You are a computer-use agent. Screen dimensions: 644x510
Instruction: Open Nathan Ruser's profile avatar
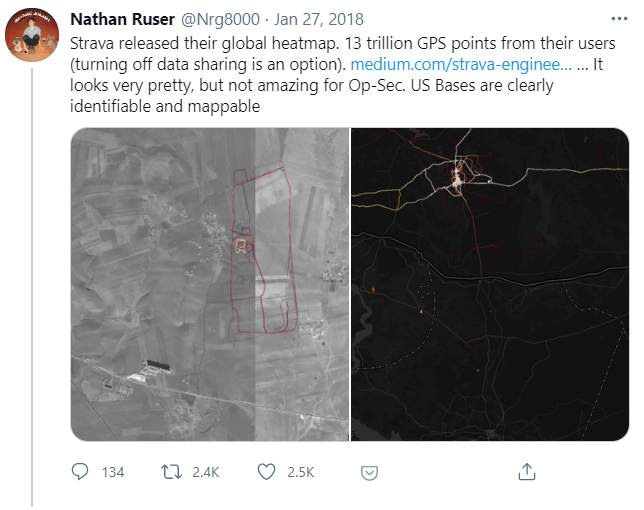(30, 36)
